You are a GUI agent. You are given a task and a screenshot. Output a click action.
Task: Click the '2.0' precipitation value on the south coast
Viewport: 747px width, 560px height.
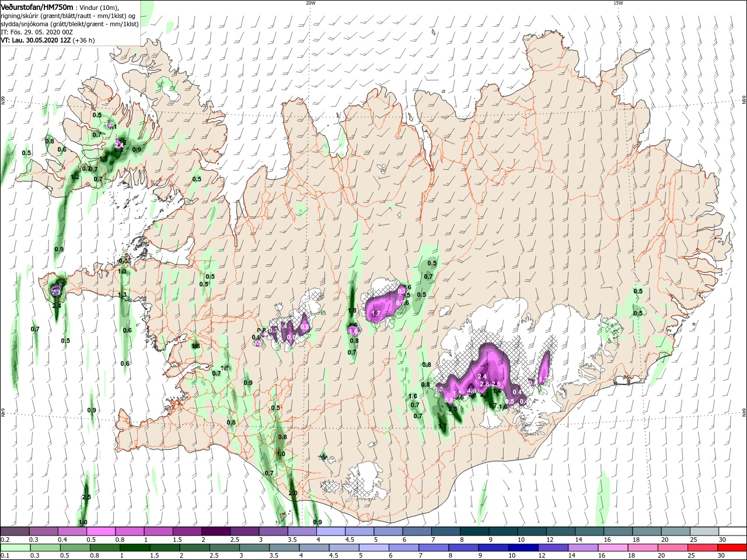point(293,493)
